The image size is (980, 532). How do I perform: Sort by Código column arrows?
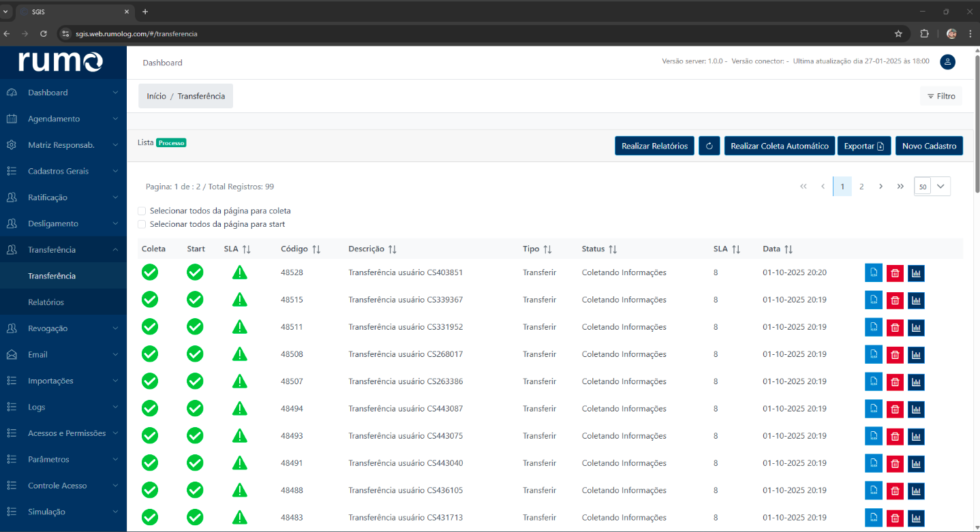point(316,249)
